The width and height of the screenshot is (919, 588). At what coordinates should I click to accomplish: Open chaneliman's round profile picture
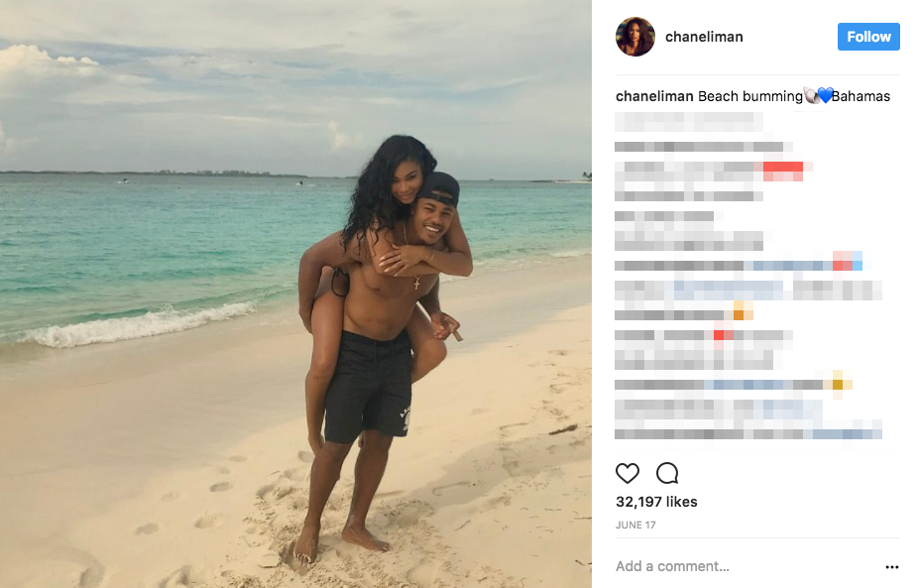click(x=635, y=37)
